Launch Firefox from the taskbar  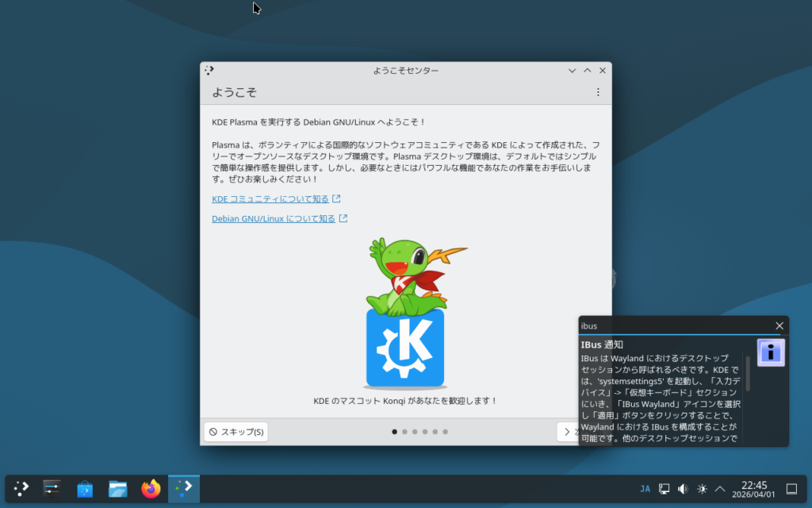(151, 489)
